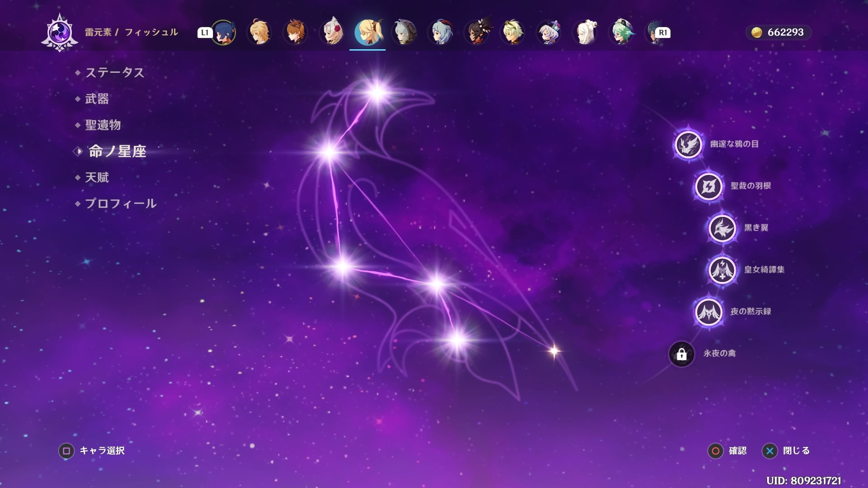Open the 幽邃な鴉の目 constellation icon

pos(688,145)
